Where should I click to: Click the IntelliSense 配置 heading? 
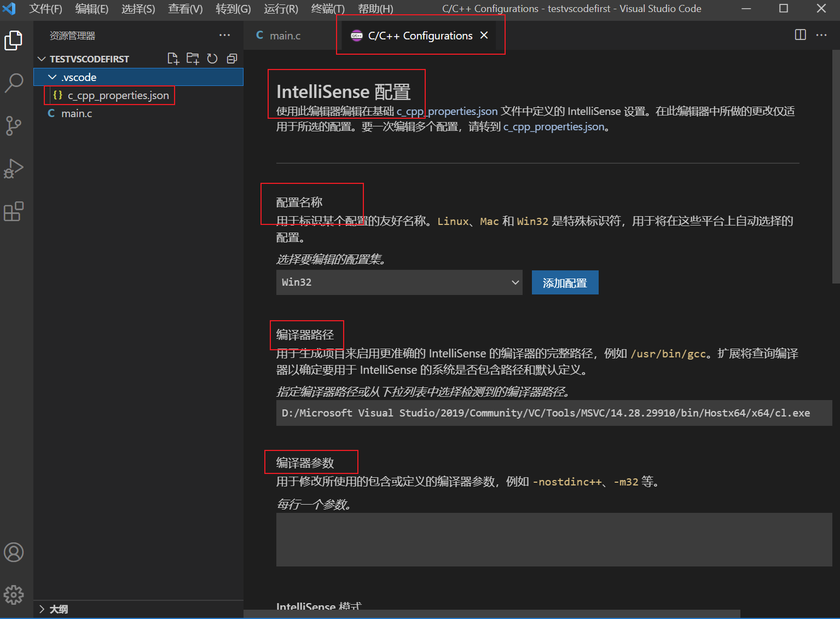click(x=343, y=92)
